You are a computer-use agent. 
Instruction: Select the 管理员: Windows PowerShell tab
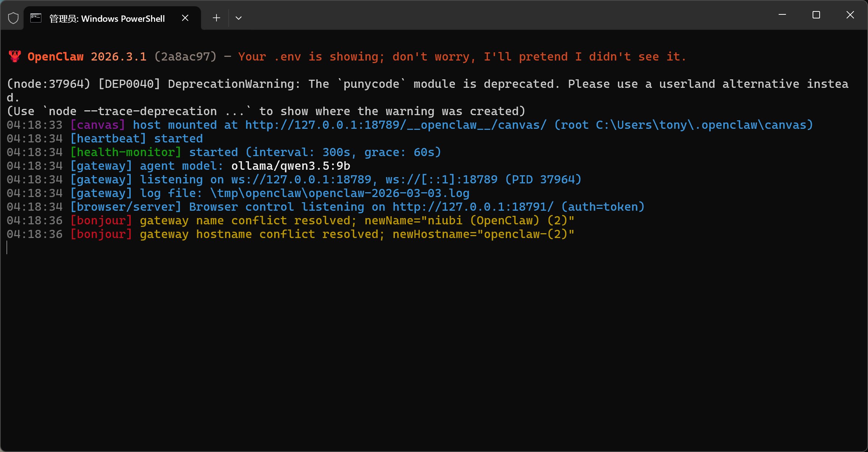107,18
